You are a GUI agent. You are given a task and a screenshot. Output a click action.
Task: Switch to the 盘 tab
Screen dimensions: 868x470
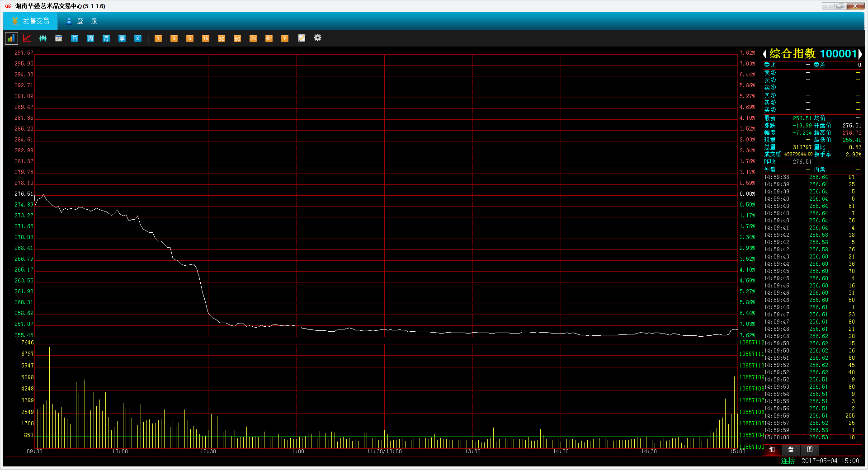[791, 450]
